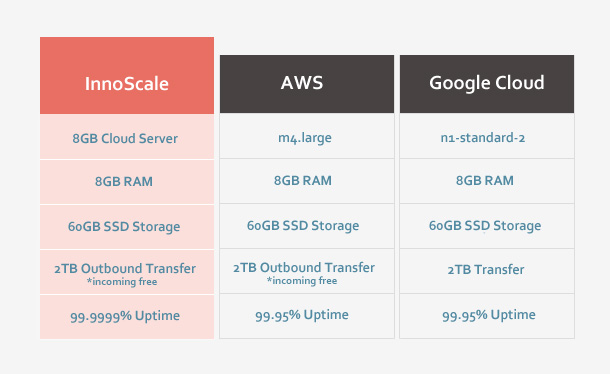Click the AWS 60GB SSD Storage cell
The image size is (610, 374).
pos(307,226)
